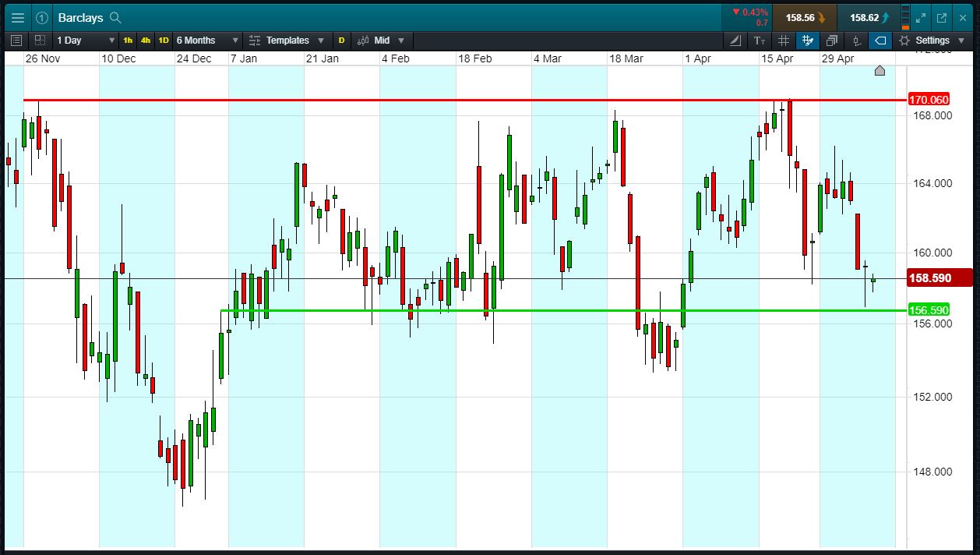
Task: Select the green 156.590 support line label
Action: [929, 310]
